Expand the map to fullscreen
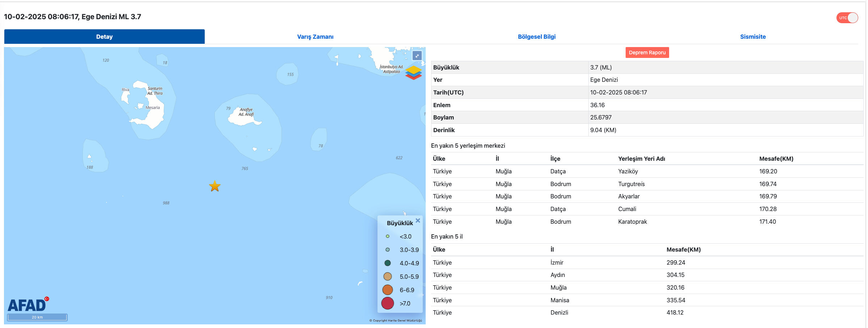This screenshot has height=328, width=868. [x=417, y=56]
